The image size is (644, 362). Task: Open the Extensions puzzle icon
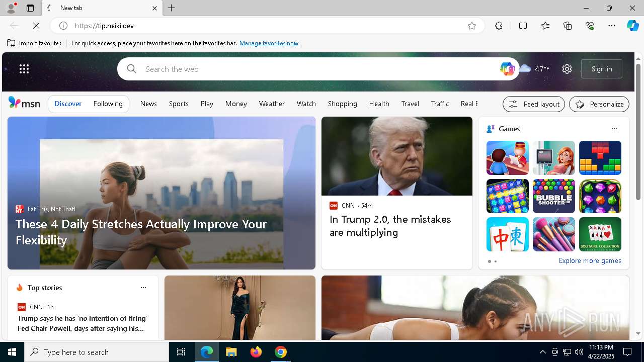499,26
